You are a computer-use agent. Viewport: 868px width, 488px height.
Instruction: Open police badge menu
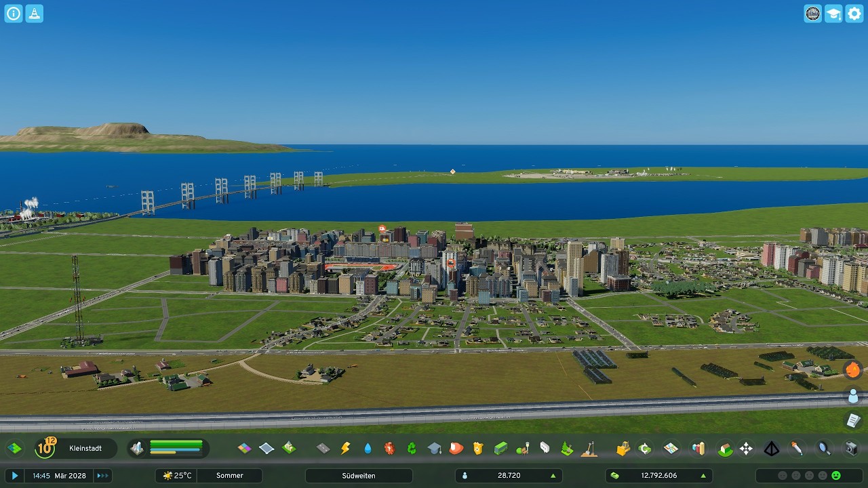[x=478, y=448]
